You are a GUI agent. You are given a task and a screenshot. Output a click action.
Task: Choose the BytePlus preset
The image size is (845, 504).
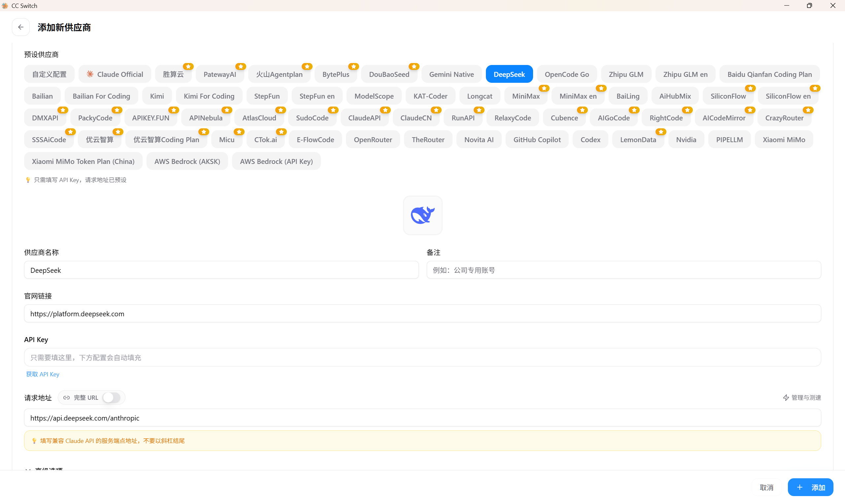coord(336,74)
